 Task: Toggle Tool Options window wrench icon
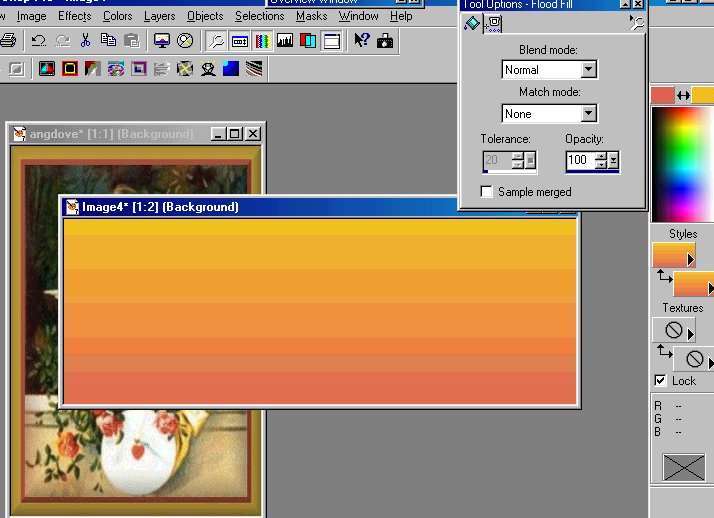(216, 41)
